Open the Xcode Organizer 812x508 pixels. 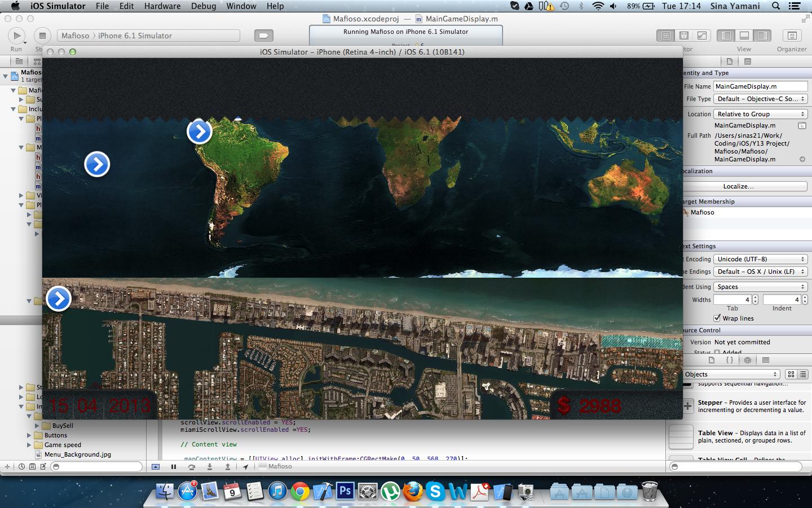[792, 36]
